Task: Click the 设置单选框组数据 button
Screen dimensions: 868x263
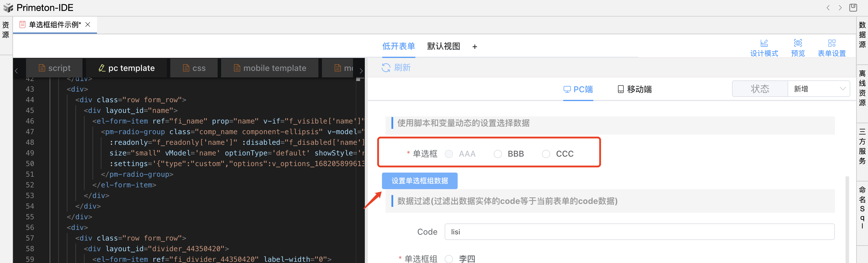Action: pos(420,181)
